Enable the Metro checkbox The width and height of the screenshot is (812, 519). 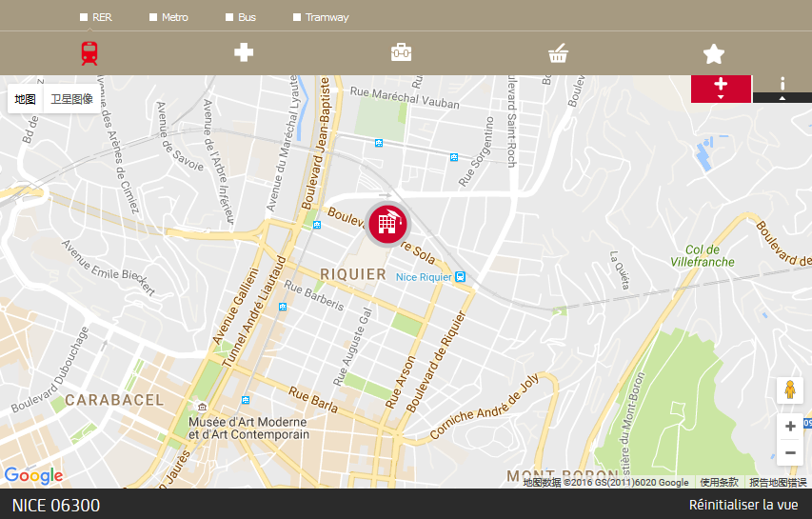152,17
